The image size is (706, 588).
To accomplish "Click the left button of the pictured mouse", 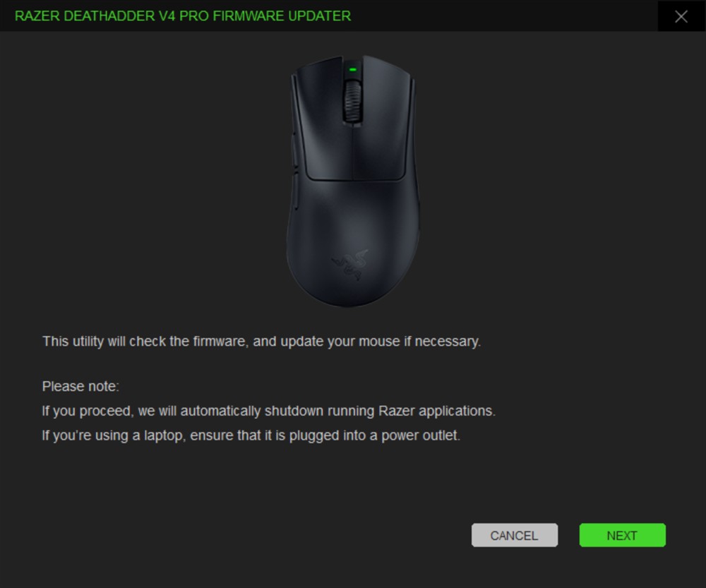I will (323, 119).
